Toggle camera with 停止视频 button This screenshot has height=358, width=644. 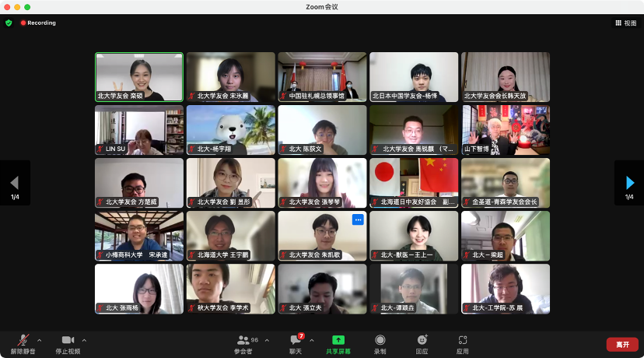point(68,340)
